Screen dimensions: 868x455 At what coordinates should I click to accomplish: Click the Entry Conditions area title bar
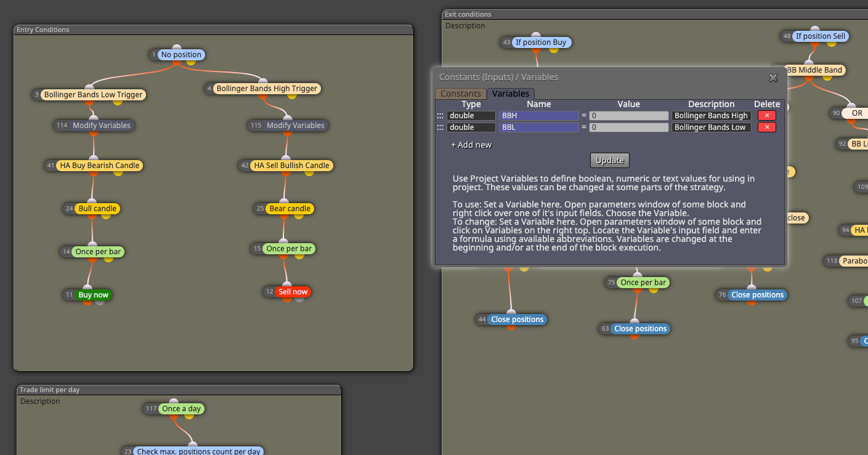click(213, 30)
